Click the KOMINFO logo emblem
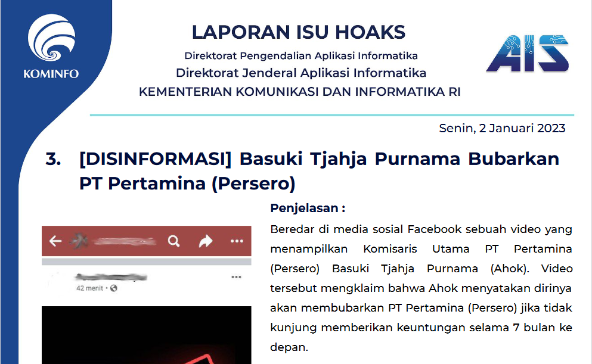Screen dimensions: 592x364 (51, 38)
